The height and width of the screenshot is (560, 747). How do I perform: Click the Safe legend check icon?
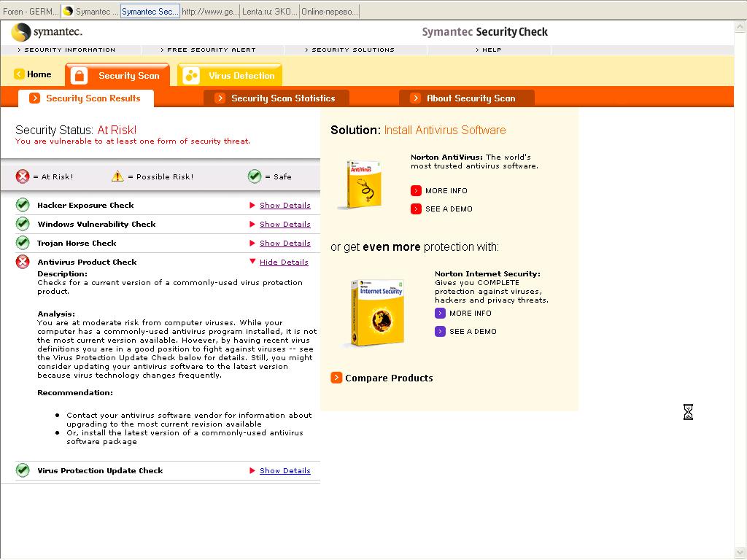click(x=255, y=176)
